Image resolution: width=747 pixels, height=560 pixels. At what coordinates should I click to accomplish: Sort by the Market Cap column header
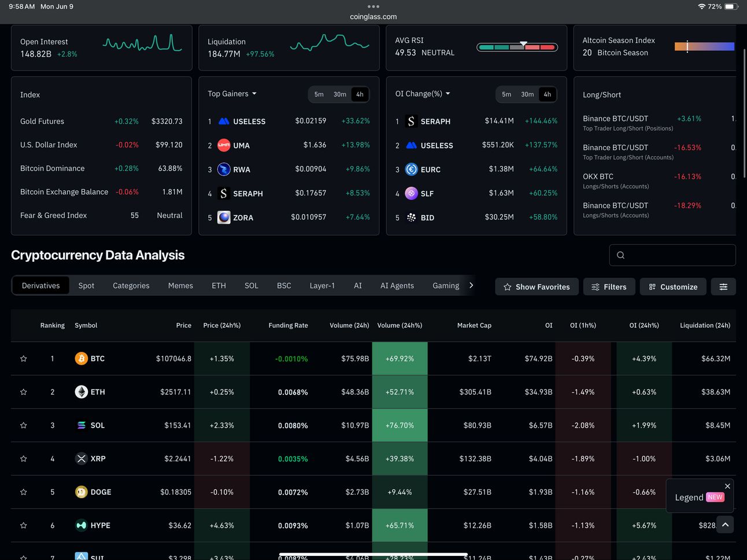pyautogui.click(x=474, y=325)
